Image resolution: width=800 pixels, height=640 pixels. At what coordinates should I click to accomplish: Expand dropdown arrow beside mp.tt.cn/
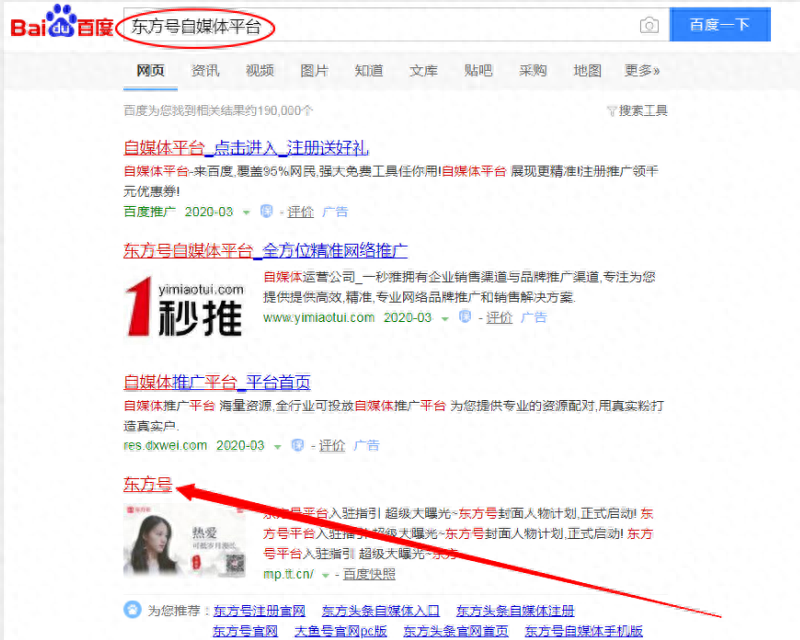(326, 575)
